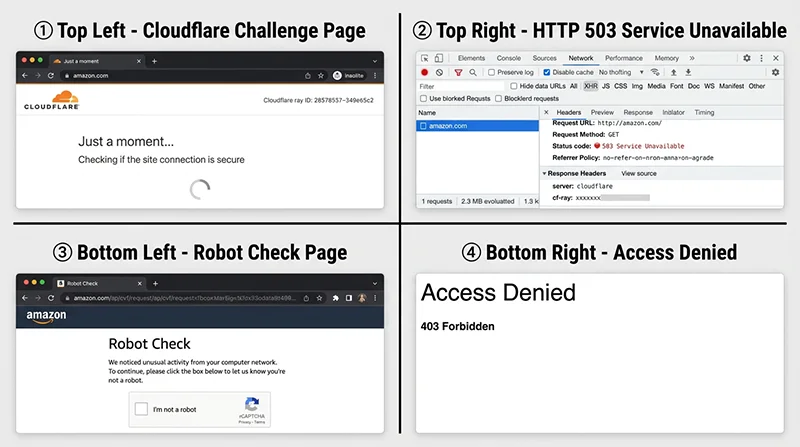Screen dimensions: 800x447
Task: Click the import HAR upload arrow icon
Action: (x=673, y=72)
